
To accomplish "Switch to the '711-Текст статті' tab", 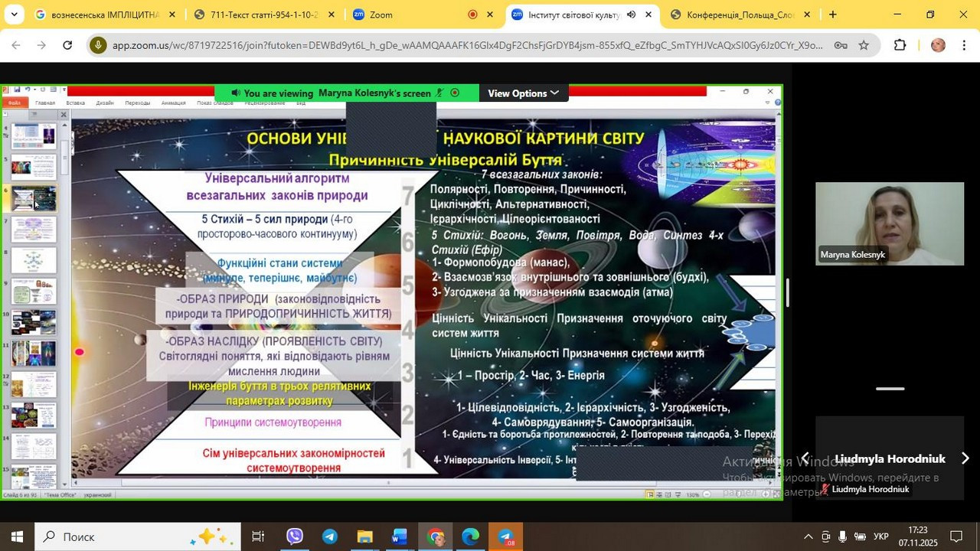I will [263, 15].
